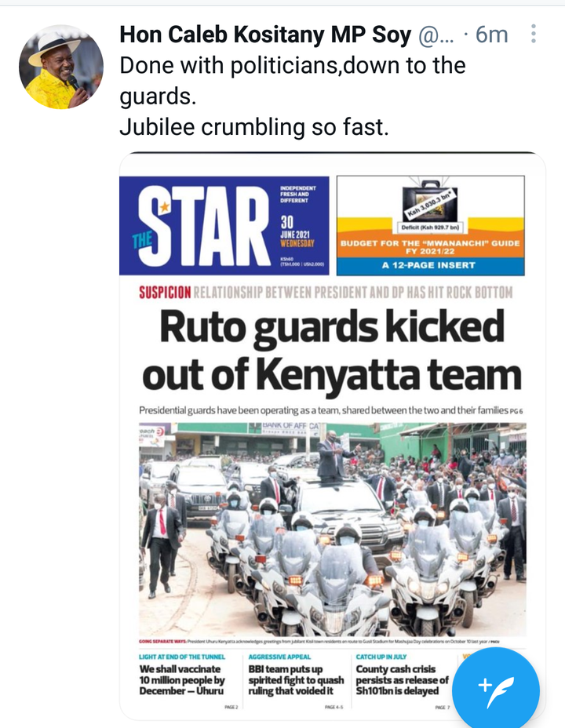Click the truncated @ handle beside the name
The height and width of the screenshot is (728, 565).
click(436, 35)
